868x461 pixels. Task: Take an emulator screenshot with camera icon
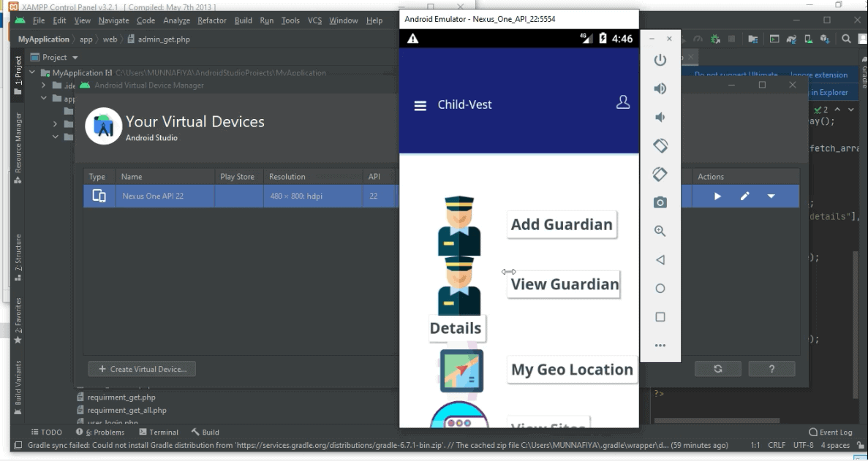(660, 202)
